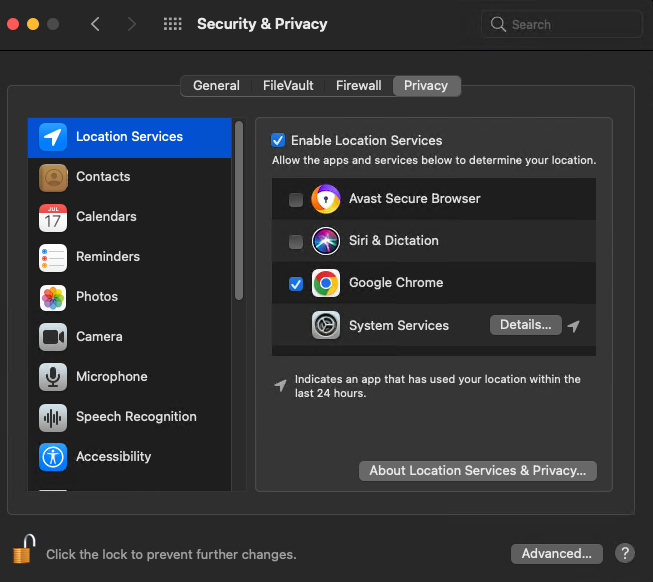
Task: Click the sidebar list scrollbar
Action: point(239,210)
